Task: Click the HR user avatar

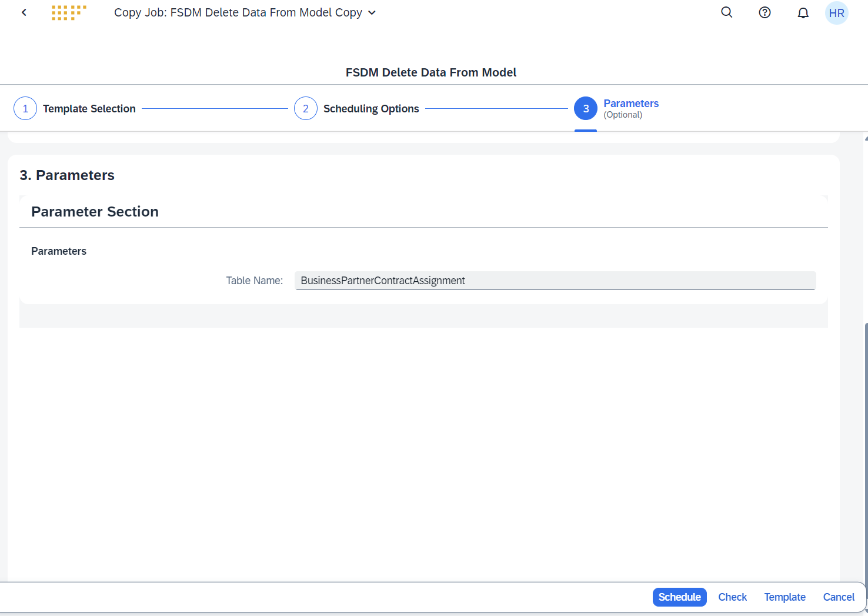Action: coord(836,12)
